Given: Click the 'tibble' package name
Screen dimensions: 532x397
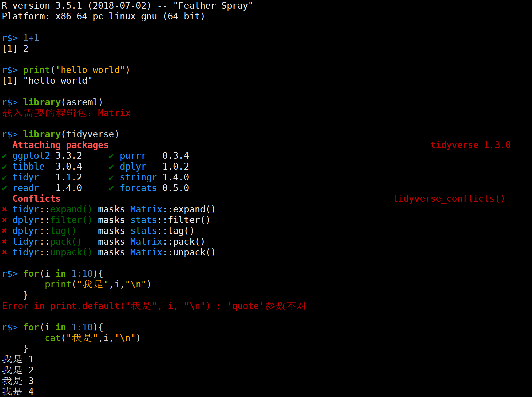Looking at the screenshot, I should tap(28, 167).
